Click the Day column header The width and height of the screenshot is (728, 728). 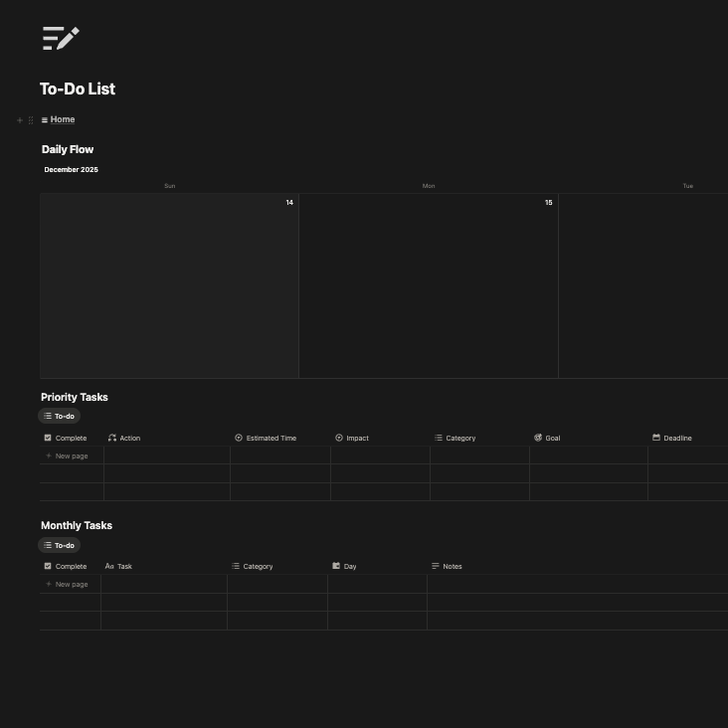click(349, 567)
